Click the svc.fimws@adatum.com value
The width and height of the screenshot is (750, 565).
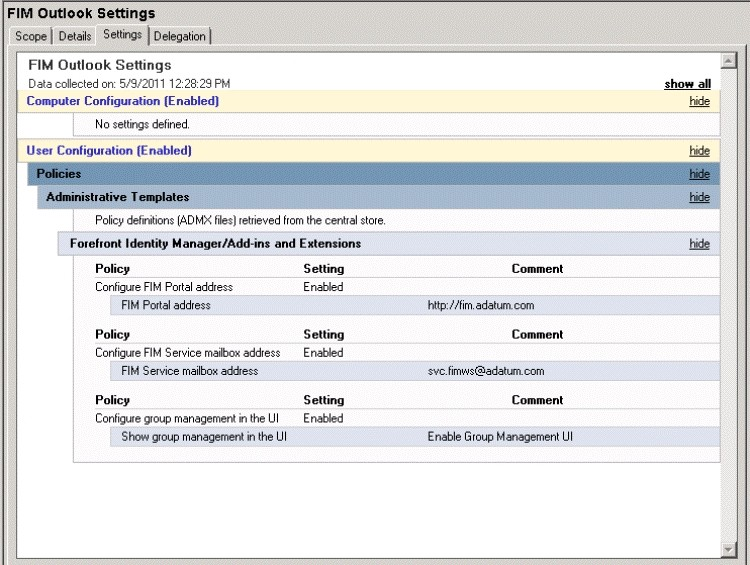click(x=486, y=371)
